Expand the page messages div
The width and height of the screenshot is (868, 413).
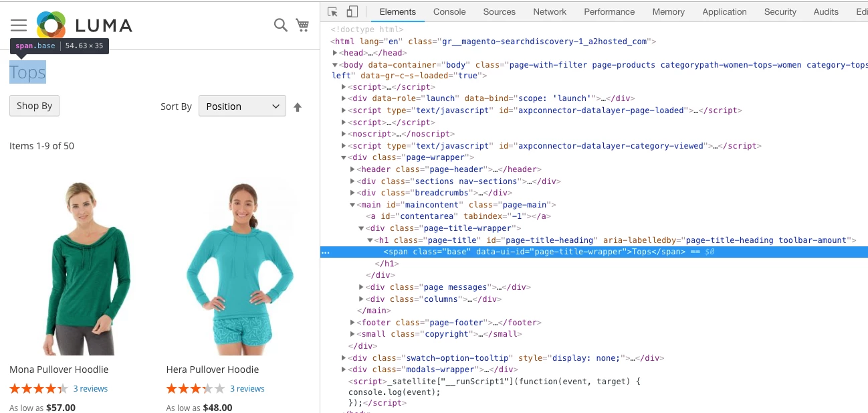362,287
